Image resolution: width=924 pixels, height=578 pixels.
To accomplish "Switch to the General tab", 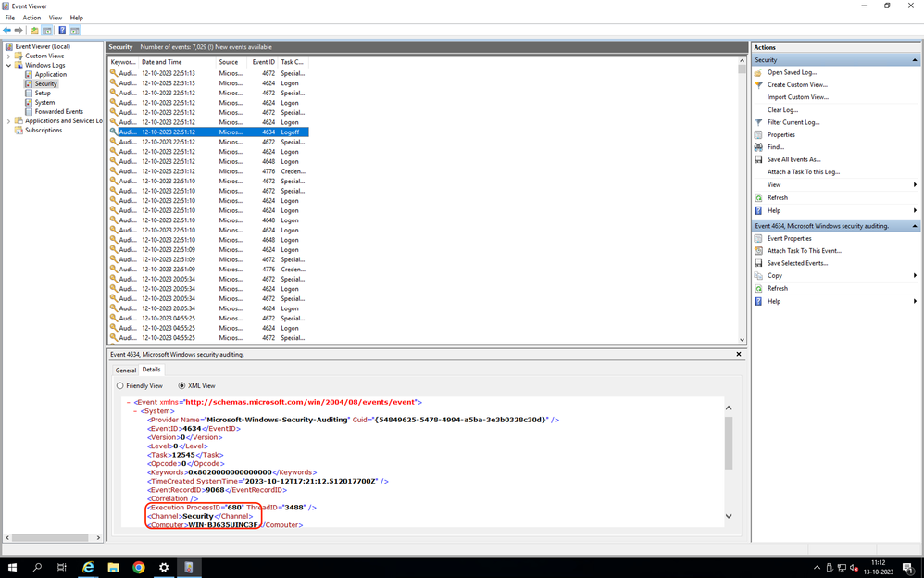I will pyautogui.click(x=125, y=370).
